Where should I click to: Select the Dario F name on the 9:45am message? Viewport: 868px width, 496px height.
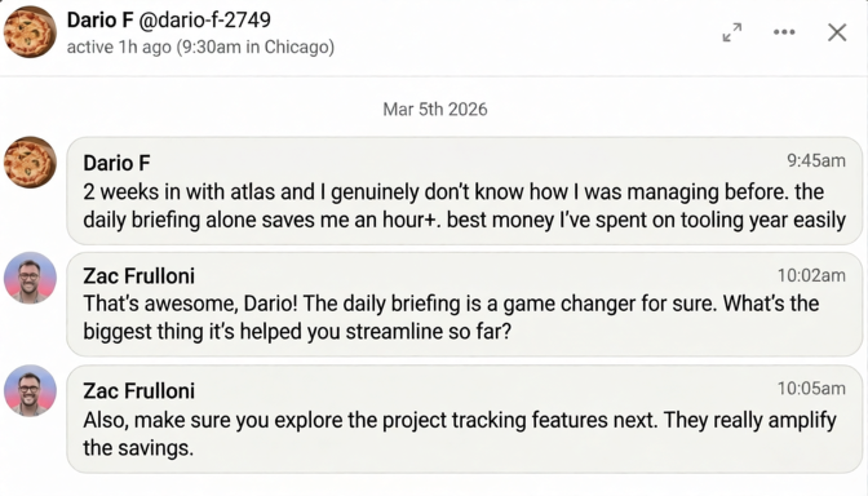[x=117, y=163]
